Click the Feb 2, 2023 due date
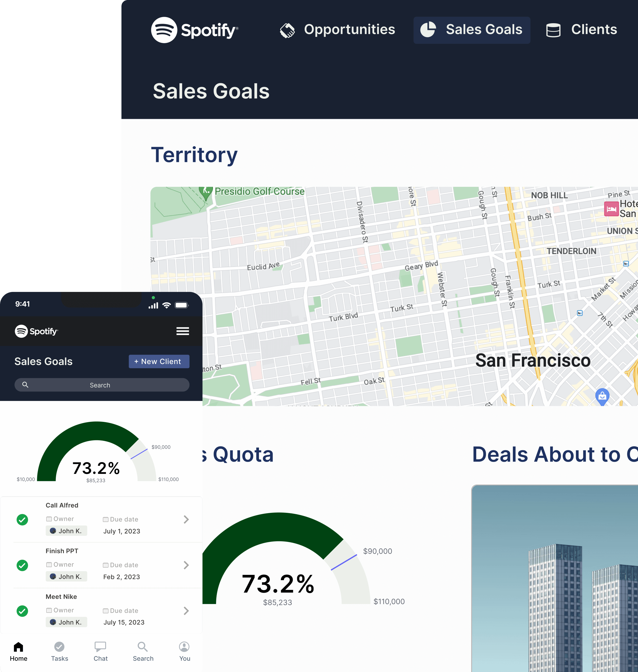638x672 pixels. click(x=121, y=577)
